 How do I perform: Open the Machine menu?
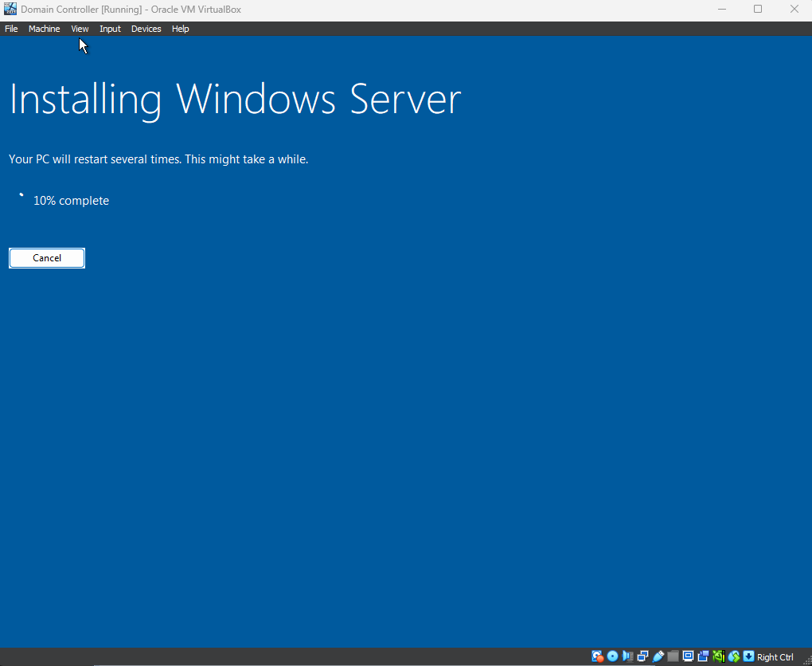point(44,29)
